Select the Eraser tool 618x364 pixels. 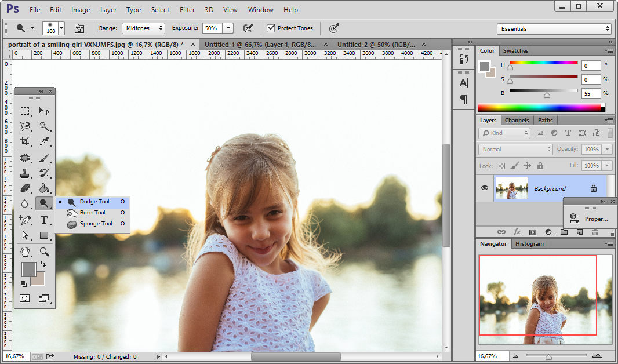coord(25,188)
